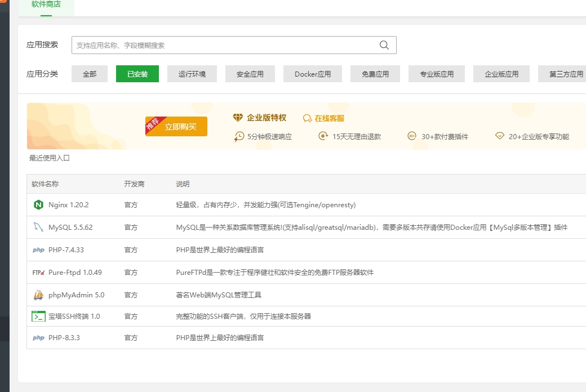
Task: Switch to the 软件商店 tab
Action: (x=46, y=5)
